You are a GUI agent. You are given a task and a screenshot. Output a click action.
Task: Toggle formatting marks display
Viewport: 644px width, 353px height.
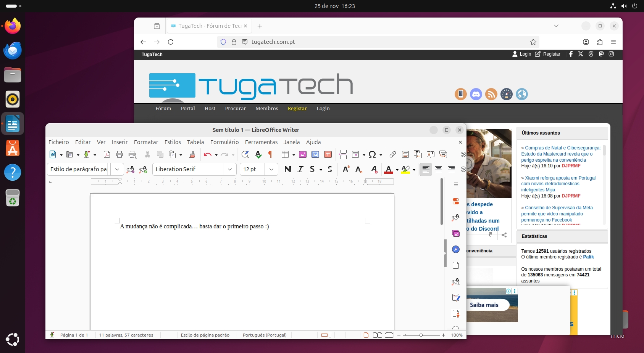click(x=270, y=155)
